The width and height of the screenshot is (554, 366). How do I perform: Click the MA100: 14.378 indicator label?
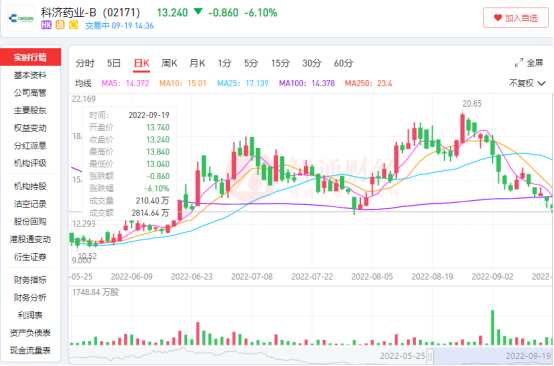tap(307, 83)
